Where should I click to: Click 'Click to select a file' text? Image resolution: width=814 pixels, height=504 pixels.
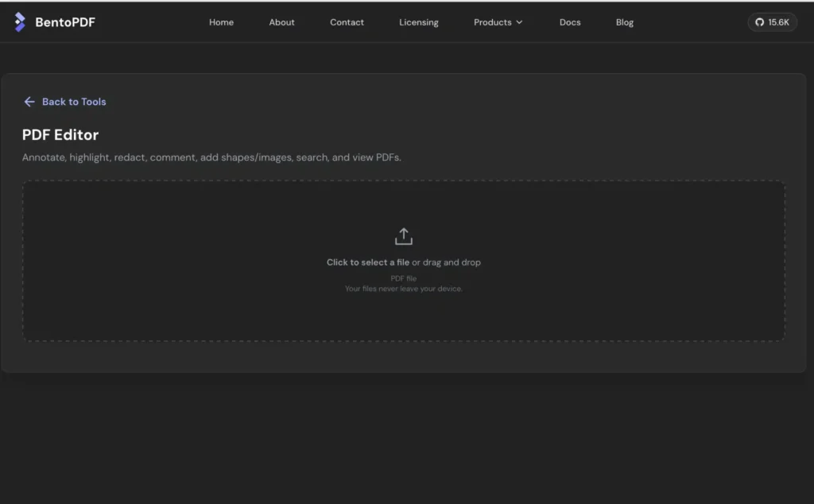click(x=367, y=262)
